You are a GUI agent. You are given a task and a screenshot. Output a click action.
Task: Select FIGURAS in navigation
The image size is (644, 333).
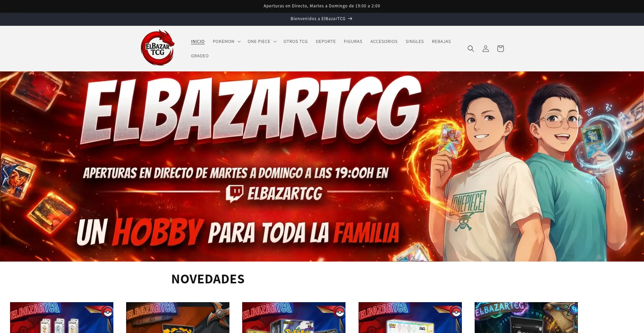tap(353, 42)
